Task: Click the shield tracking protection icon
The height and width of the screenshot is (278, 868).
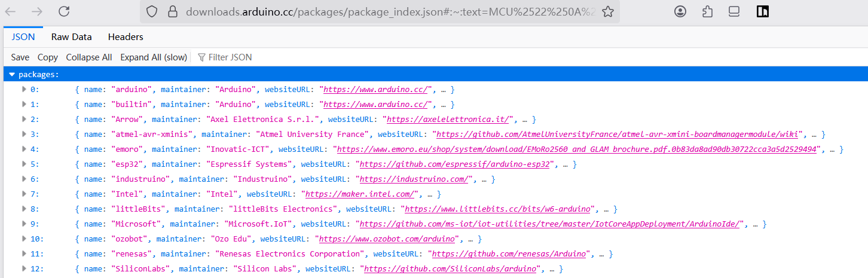Action: tap(152, 11)
